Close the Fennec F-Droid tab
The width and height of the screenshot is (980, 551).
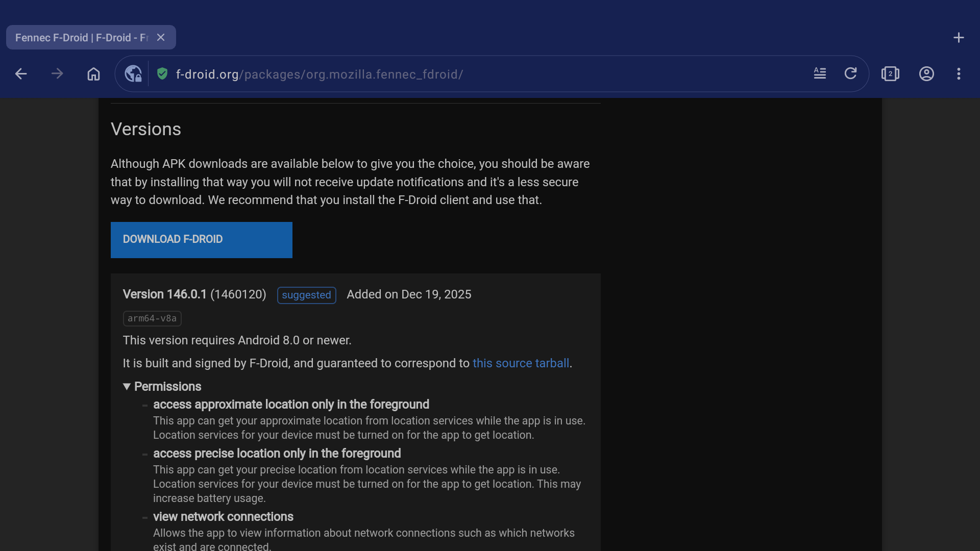(x=161, y=37)
